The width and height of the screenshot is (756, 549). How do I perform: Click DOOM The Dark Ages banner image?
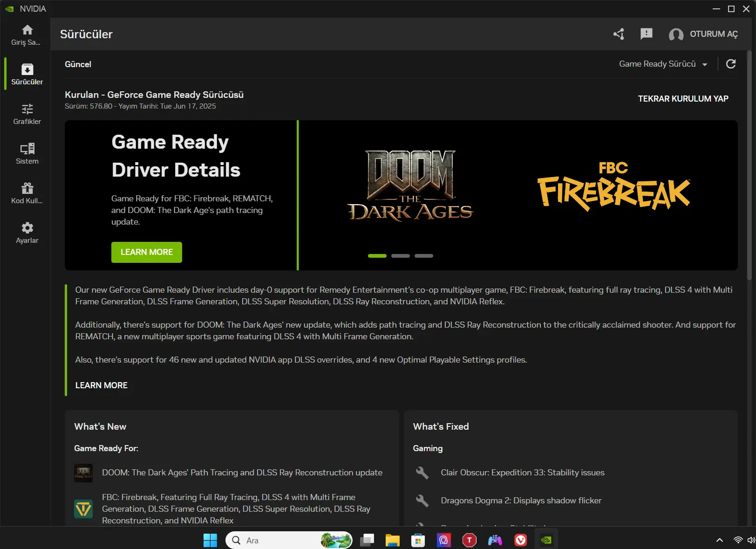pyautogui.click(x=410, y=185)
